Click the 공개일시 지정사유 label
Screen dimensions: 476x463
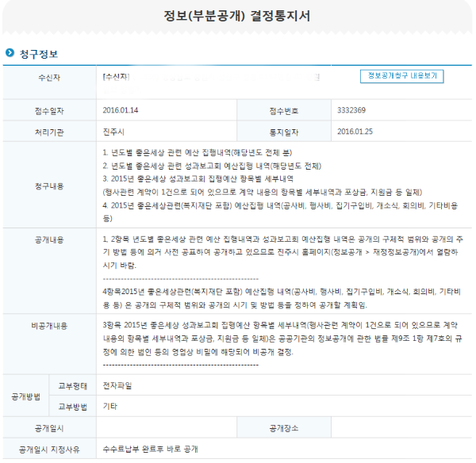pyautogui.click(x=48, y=449)
